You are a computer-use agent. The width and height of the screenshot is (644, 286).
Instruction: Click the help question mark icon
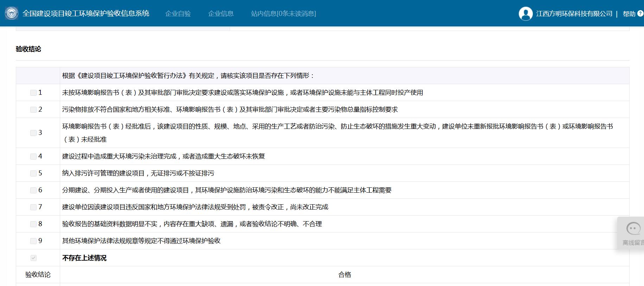[x=640, y=14]
